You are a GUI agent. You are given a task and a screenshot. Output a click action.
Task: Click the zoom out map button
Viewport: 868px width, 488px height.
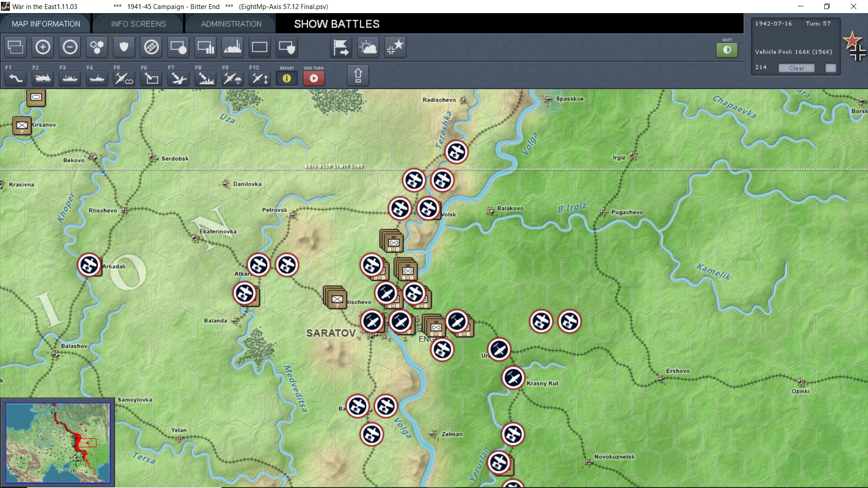(70, 47)
